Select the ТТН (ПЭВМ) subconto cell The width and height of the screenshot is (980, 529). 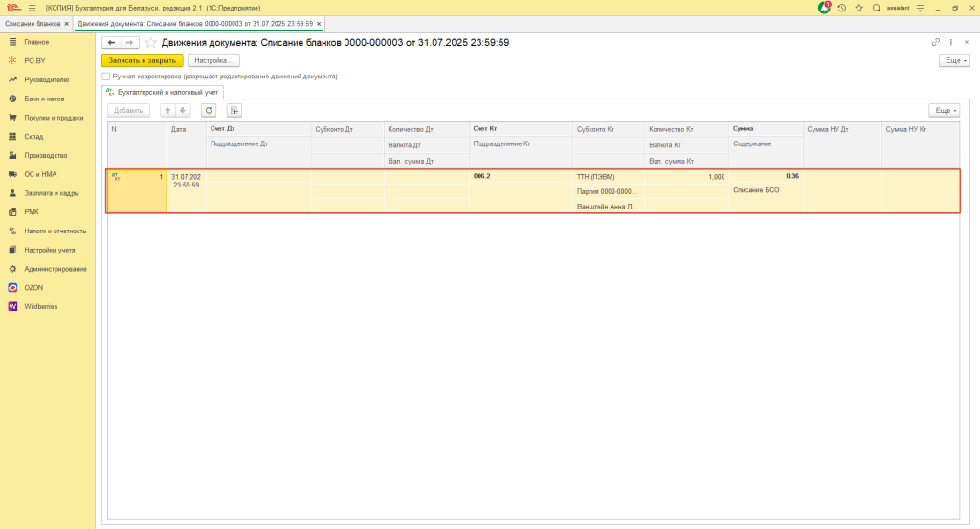(608, 177)
